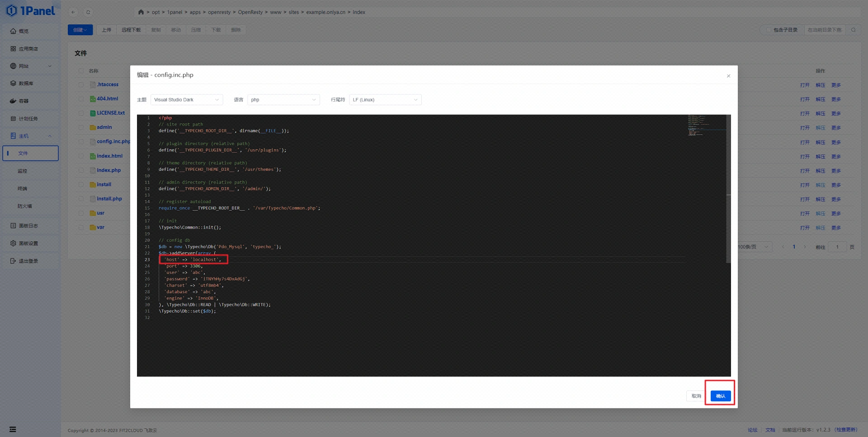The image size is (868, 437).
Task: Open the 概览 overview home icon in sidebar
Action: point(13,31)
